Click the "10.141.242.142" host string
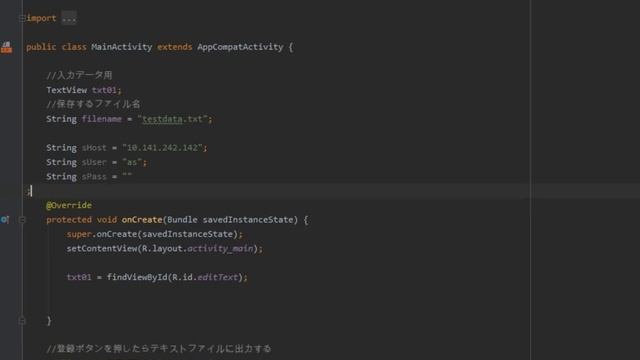 (162, 148)
